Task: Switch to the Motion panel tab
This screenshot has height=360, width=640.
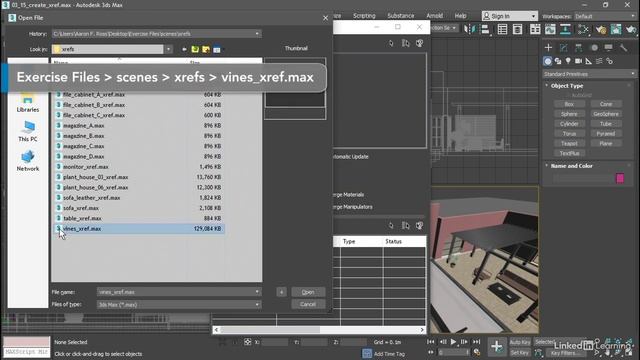Action: tap(594, 48)
